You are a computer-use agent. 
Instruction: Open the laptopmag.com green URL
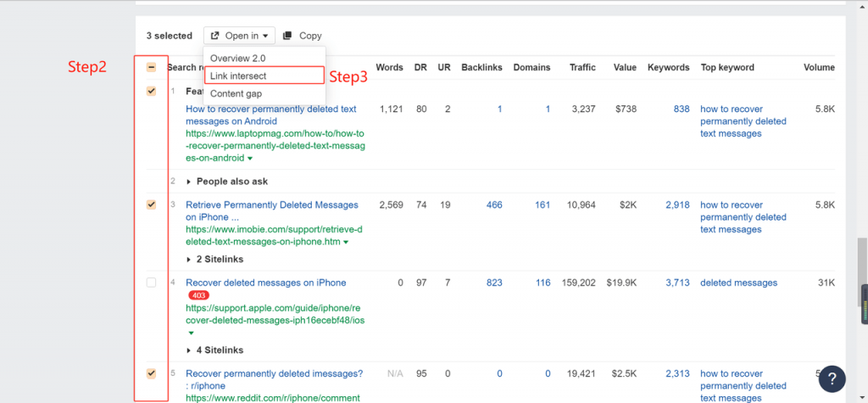275,146
